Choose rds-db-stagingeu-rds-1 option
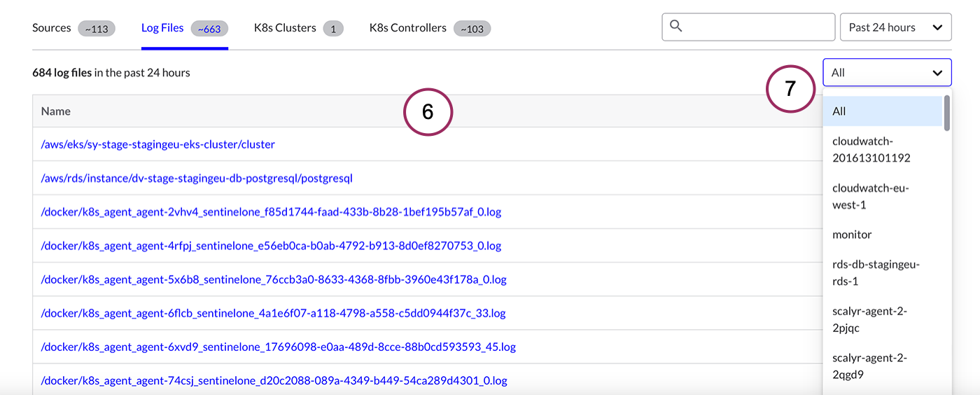Screen dimensions: 980x395 tap(875, 272)
